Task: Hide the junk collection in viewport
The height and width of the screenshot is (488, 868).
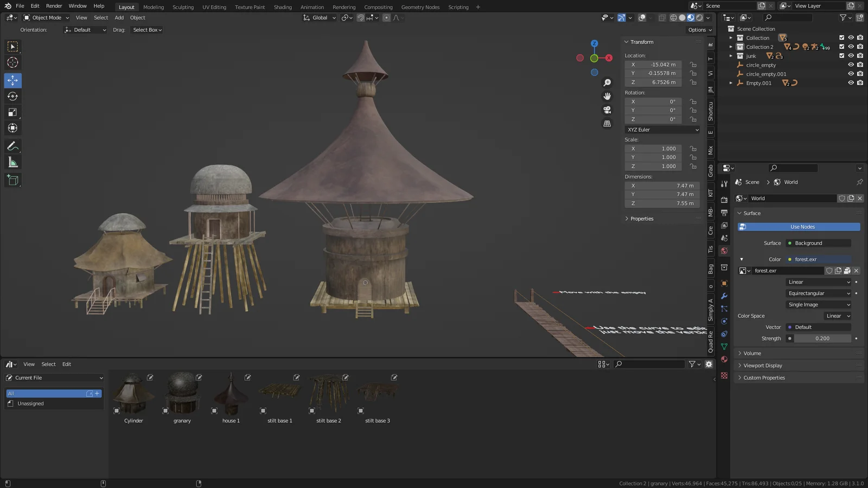Action: [x=851, y=56]
